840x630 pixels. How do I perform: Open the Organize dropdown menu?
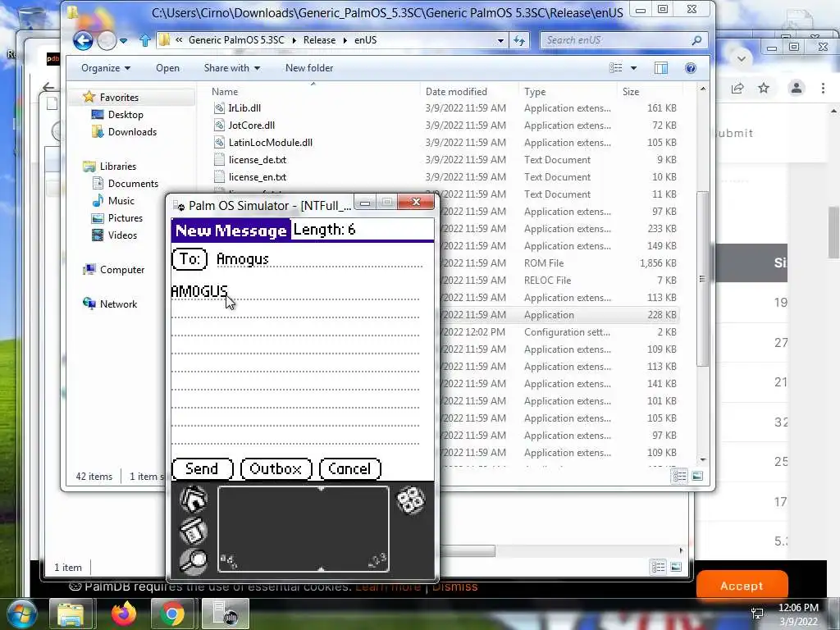106,68
